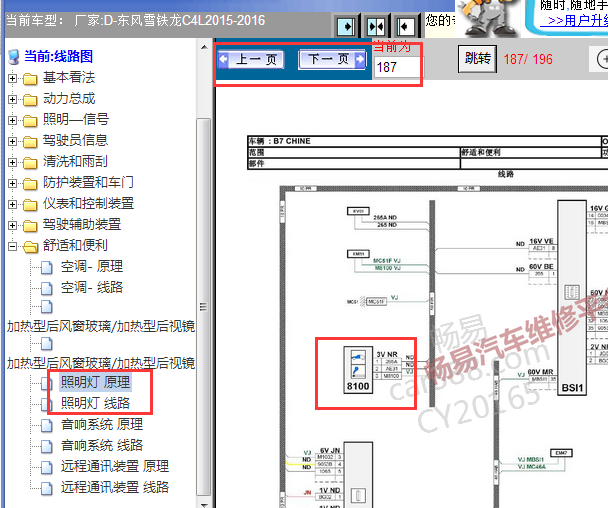Click the 上一页 previous page button

click(251, 59)
